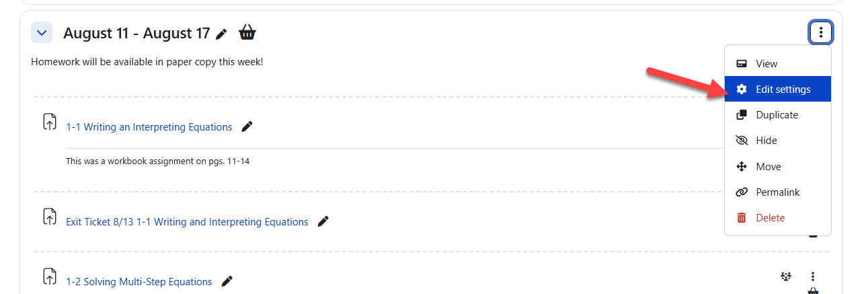Hide the section using the menu
The image size is (868, 294).
[x=766, y=141]
